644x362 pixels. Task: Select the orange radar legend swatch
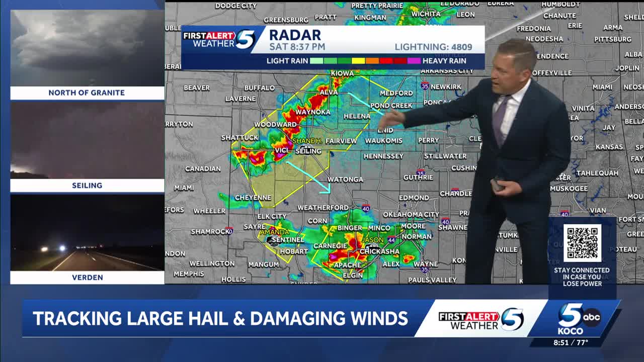coord(372,61)
